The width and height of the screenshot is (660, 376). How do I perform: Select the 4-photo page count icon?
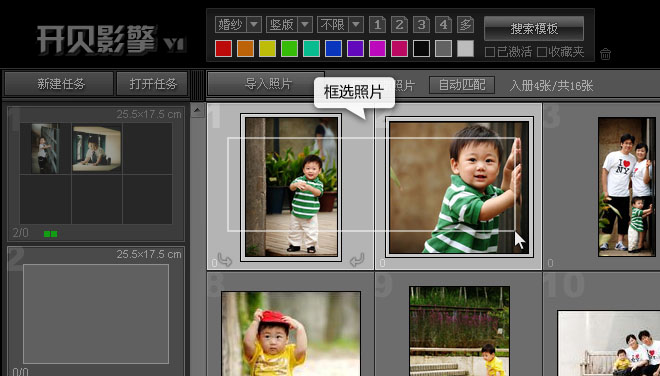point(443,25)
